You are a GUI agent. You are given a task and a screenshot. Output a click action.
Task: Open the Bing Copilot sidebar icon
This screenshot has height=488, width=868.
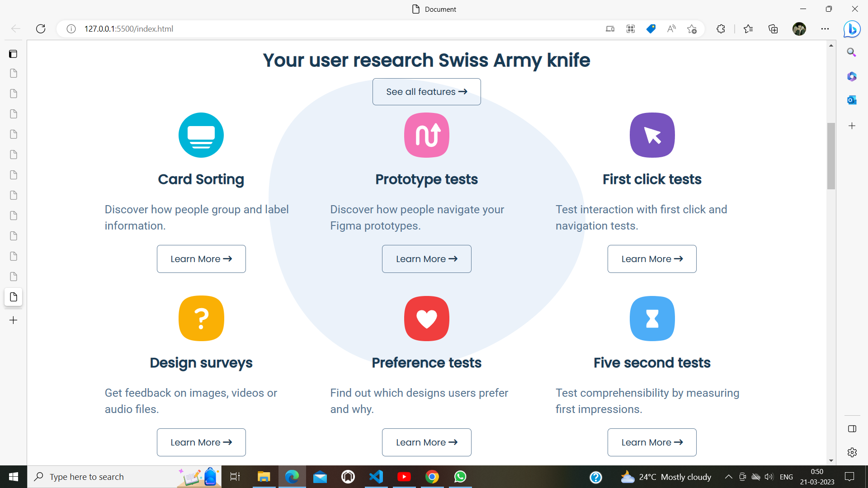852,29
